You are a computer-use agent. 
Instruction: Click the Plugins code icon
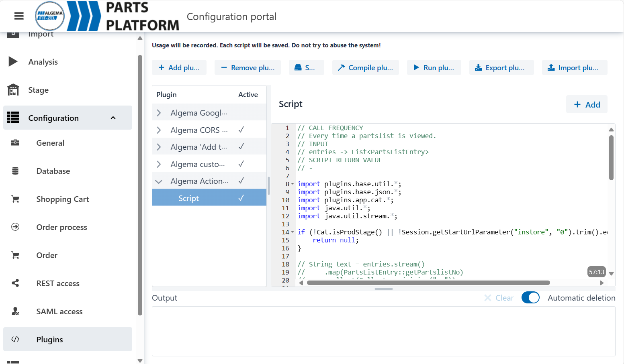(15, 339)
